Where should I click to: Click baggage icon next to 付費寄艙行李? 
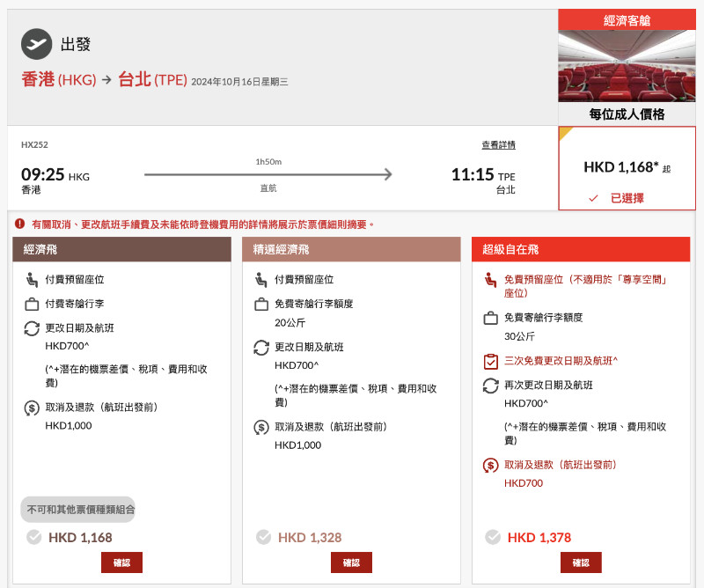coord(32,304)
